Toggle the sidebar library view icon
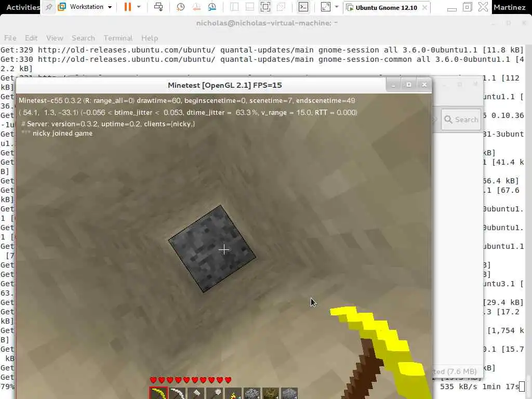 coord(234,7)
